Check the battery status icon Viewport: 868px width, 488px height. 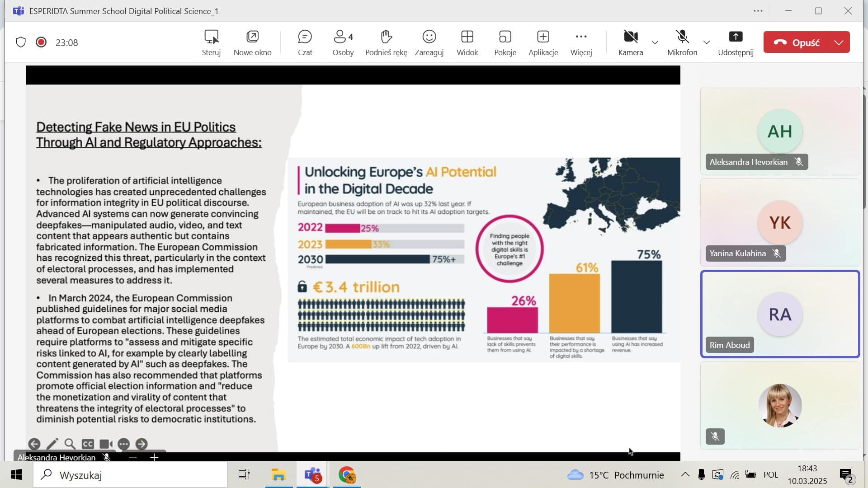tap(751, 474)
